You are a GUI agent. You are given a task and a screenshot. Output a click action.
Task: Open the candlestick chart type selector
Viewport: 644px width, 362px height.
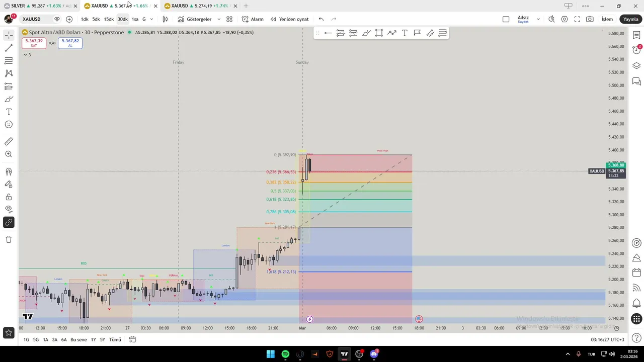165,19
